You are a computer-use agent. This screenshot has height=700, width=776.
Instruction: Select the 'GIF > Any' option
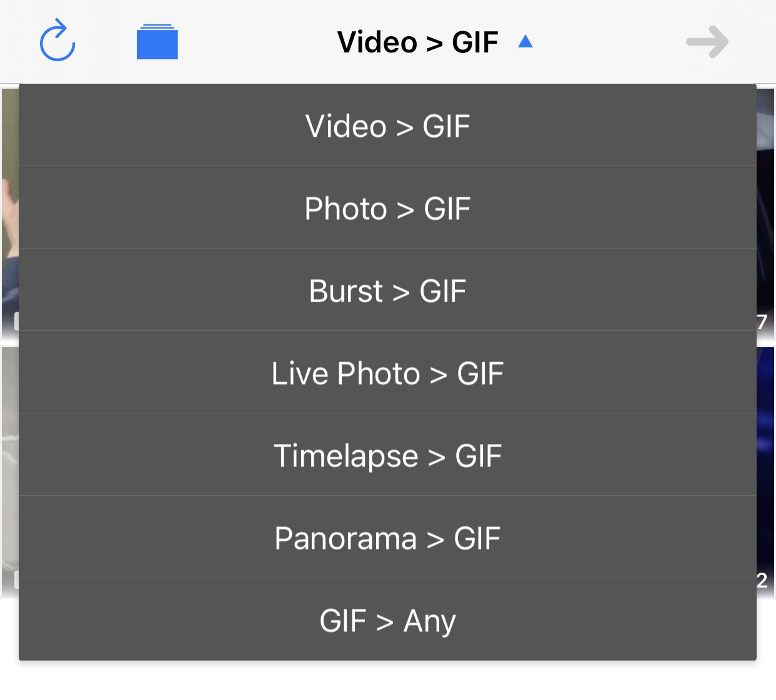[387, 619]
